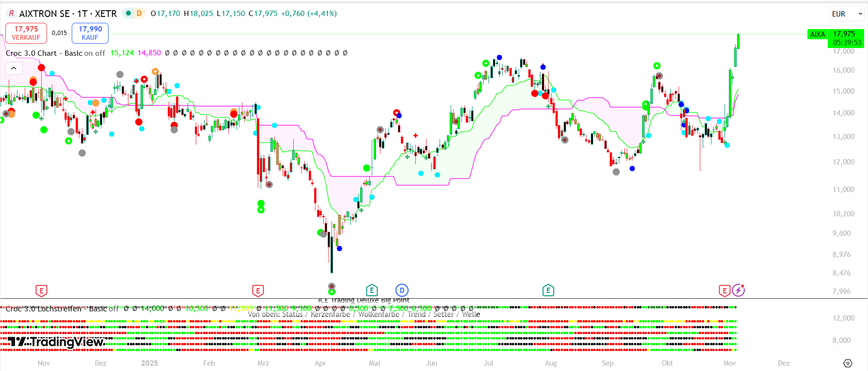Image resolution: width=868 pixels, height=371 pixels.
Task: Click the AIXTRON SE symbol logo
Action: (11, 14)
